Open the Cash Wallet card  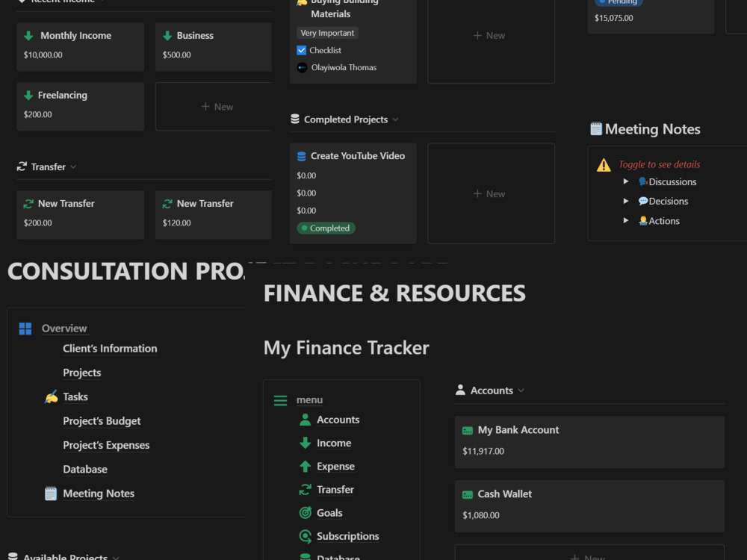[x=590, y=506]
